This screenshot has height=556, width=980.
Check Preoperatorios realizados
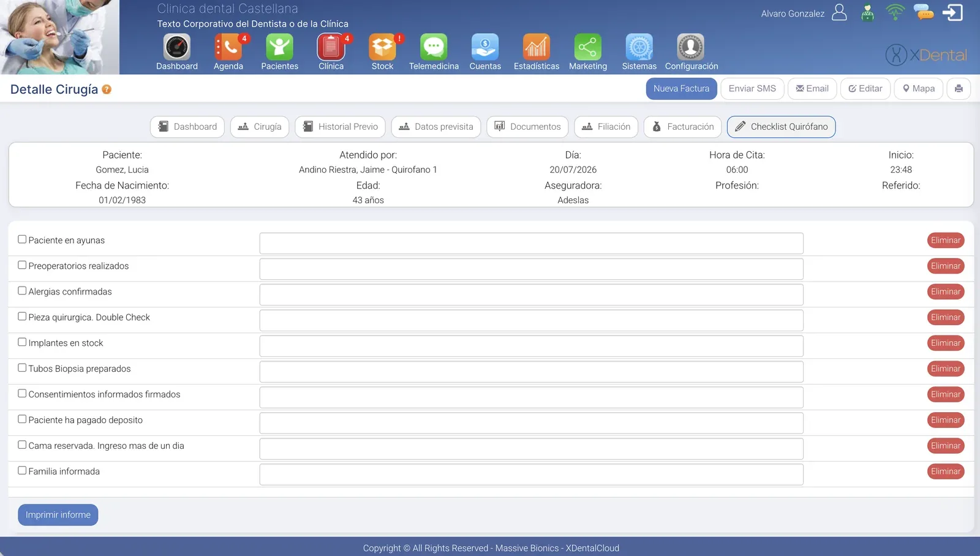[x=22, y=265]
